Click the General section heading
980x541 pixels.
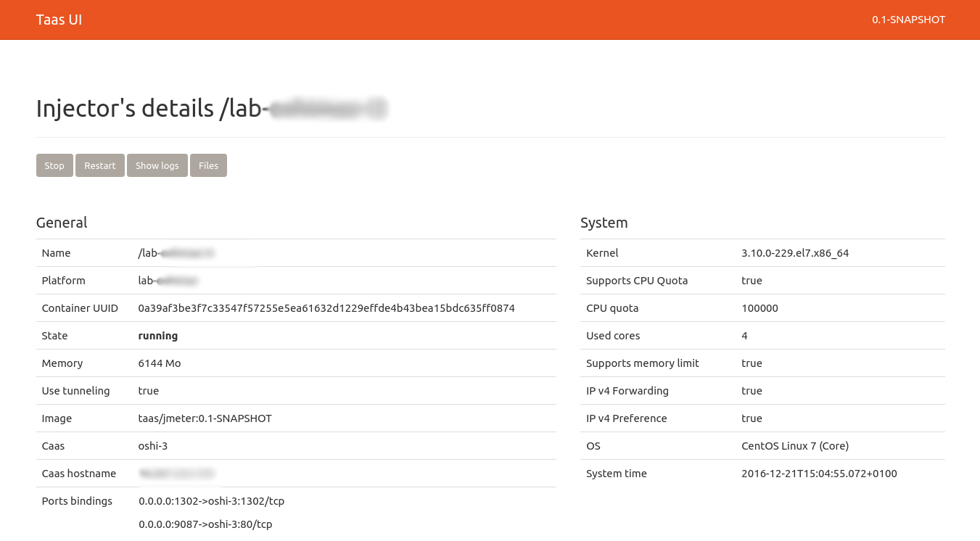62,223
